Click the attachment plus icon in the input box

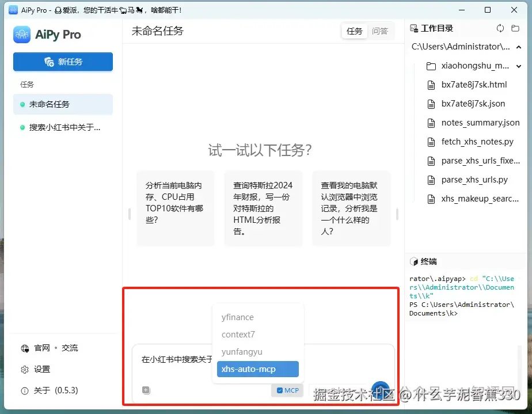(x=146, y=390)
